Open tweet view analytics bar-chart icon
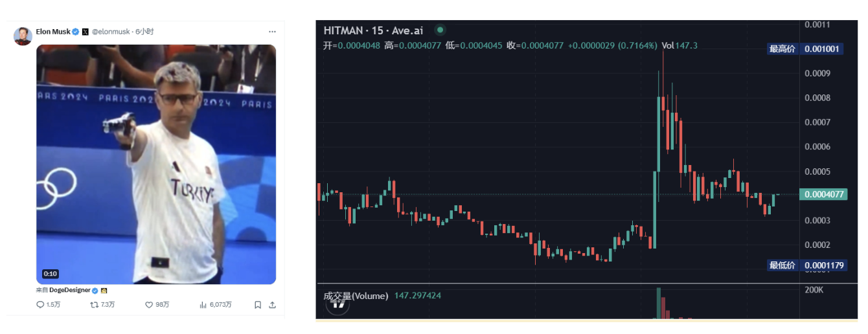The height and width of the screenshot is (334, 868). pyautogui.click(x=203, y=305)
